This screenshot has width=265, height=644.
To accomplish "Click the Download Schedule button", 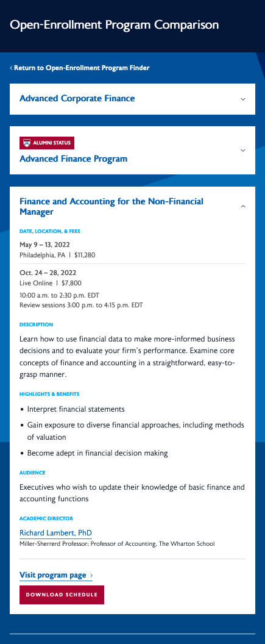I will coord(62,595).
